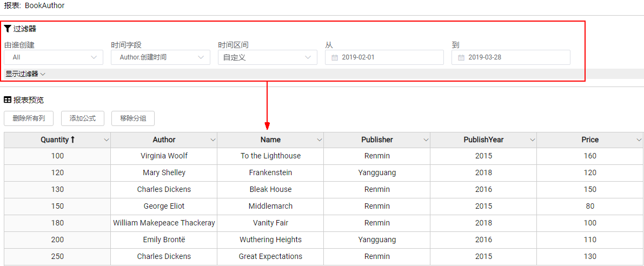Click the Author column header
Viewport: 644px width, 266px height.
tap(164, 139)
